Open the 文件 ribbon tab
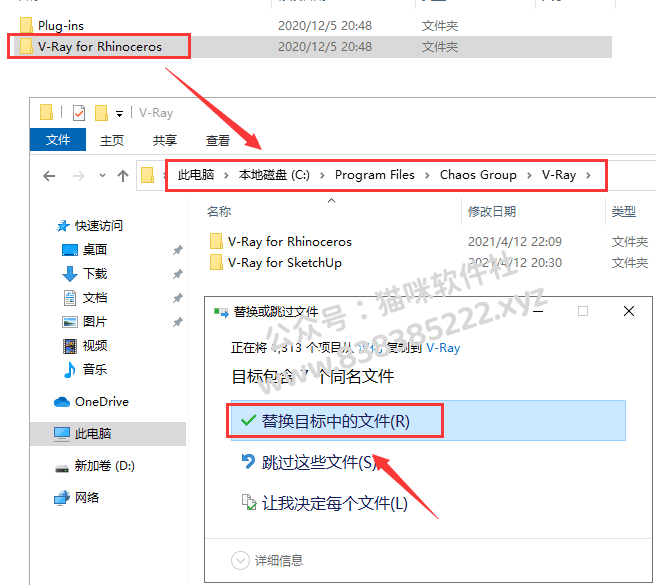This screenshot has width=656, height=585. point(58,139)
